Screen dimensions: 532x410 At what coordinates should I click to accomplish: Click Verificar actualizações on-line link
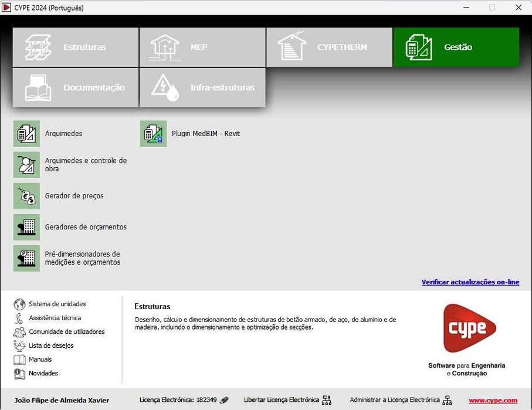(470, 282)
